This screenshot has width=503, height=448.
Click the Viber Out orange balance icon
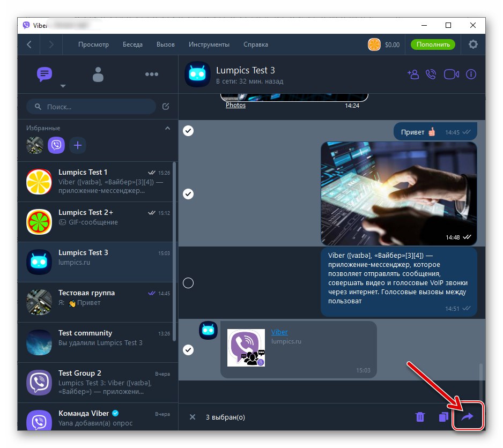click(374, 44)
